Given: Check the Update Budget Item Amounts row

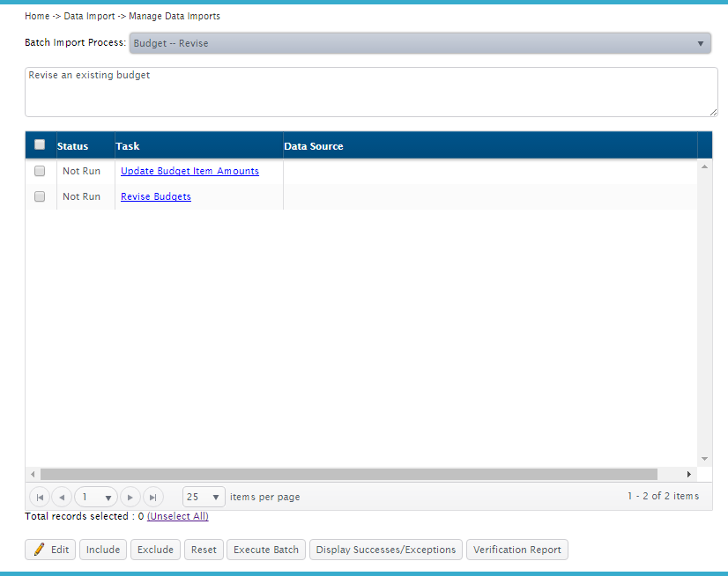Looking at the screenshot, I should point(40,171).
